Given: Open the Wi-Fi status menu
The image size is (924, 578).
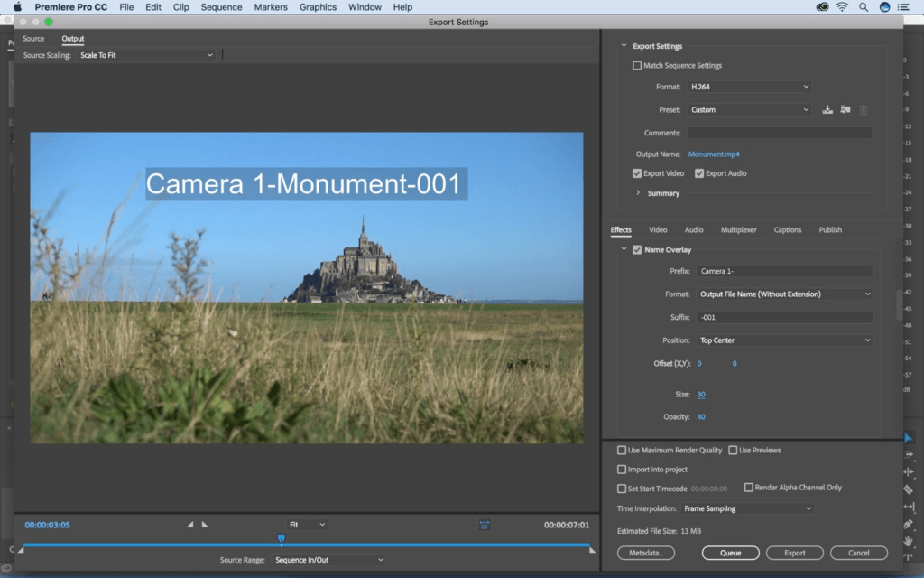Looking at the screenshot, I should (x=842, y=7).
